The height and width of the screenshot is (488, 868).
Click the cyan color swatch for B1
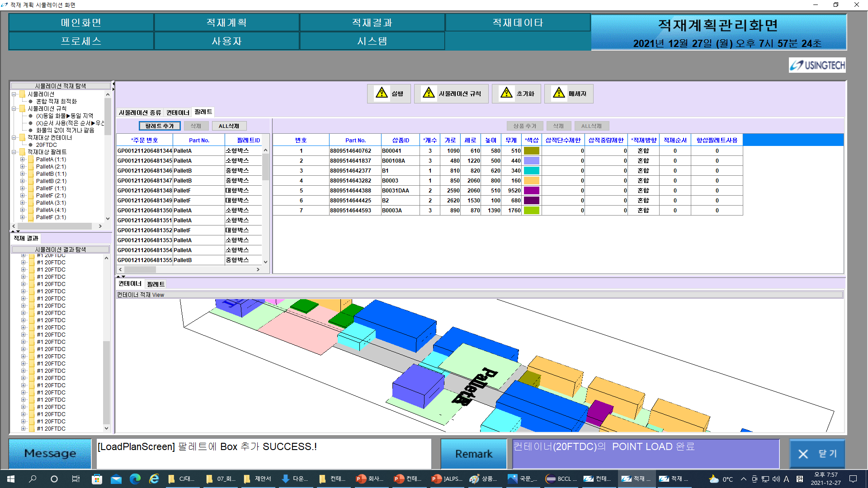point(531,171)
